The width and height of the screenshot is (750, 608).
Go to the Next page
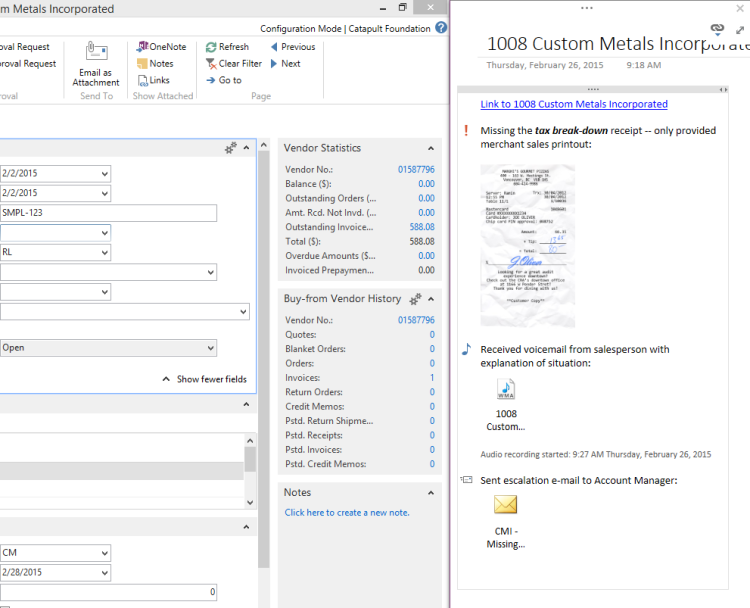285,63
